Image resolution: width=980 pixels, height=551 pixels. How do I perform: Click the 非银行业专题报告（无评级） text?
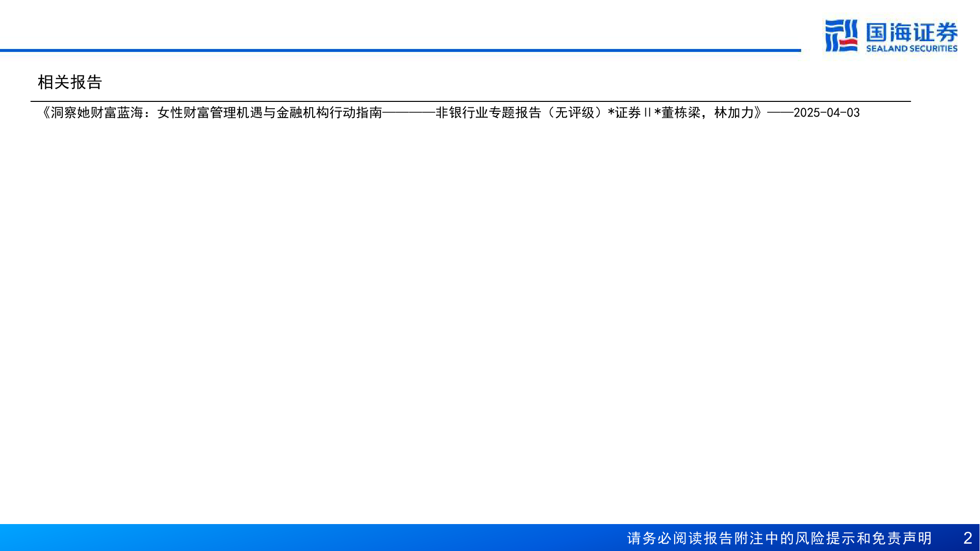click(x=521, y=113)
